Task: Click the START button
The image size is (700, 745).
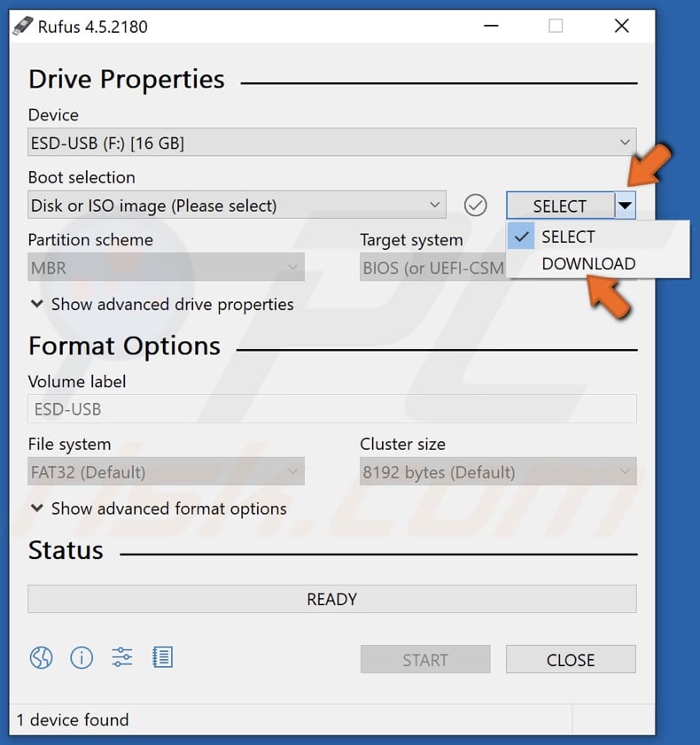Action: point(425,659)
